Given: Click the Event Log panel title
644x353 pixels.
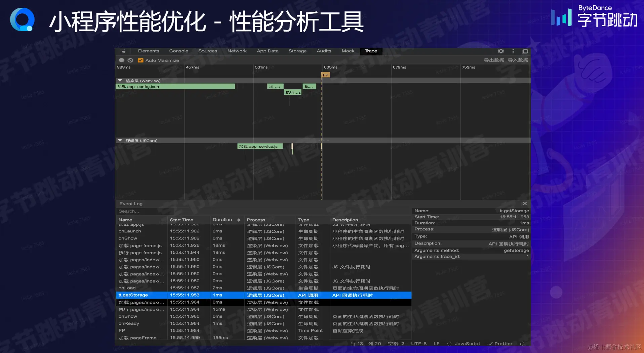Looking at the screenshot, I should click(131, 204).
